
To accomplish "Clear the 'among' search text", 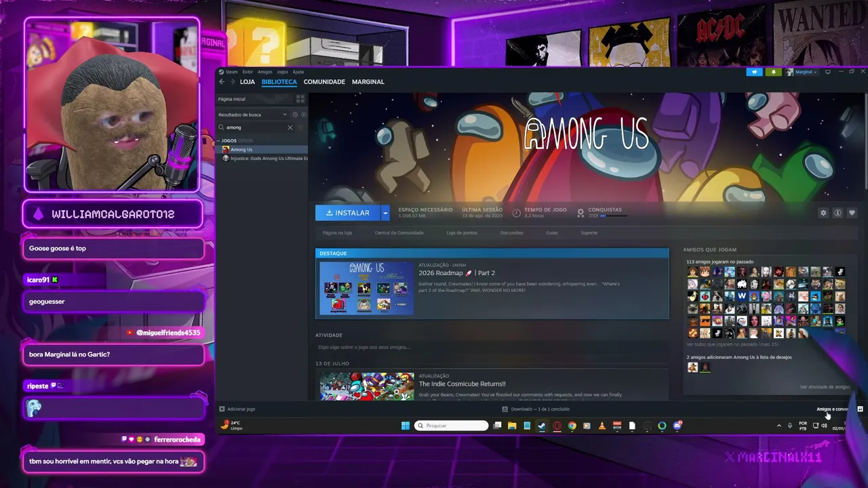I will tap(290, 127).
